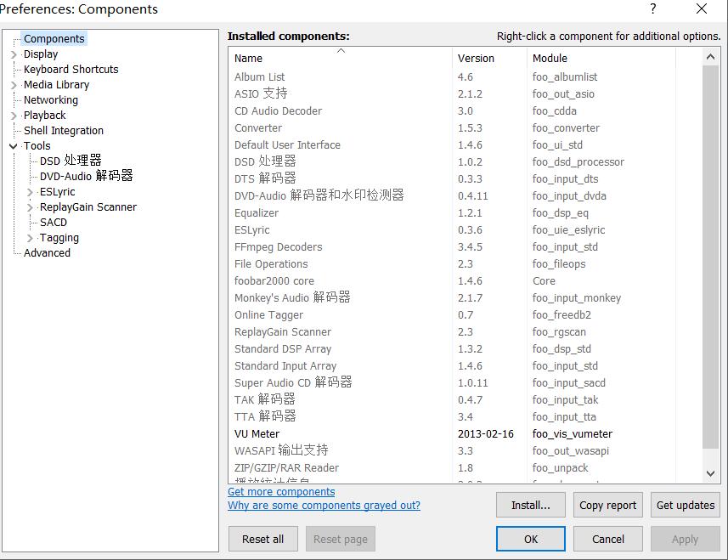728x560 pixels.
Task: Select the Standard DSP Array row
Action: 466,349
